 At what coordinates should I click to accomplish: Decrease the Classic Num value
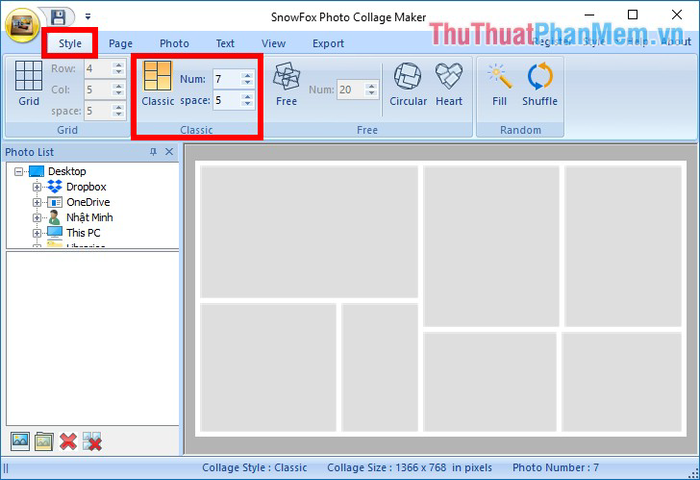(x=247, y=83)
